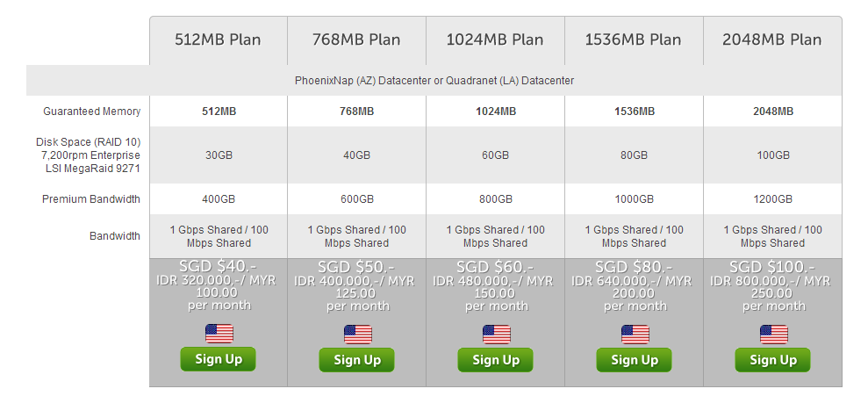Click the Guaranteed Memory row label
868x396 pixels.
click(x=92, y=112)
